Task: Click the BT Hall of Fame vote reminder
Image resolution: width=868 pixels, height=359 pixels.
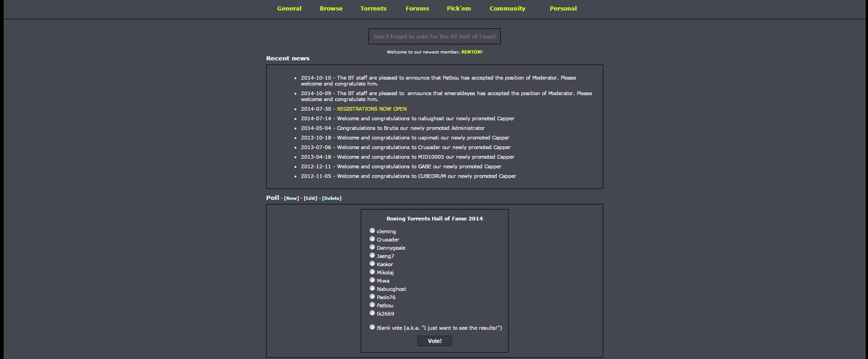Action: click(434, 37)
